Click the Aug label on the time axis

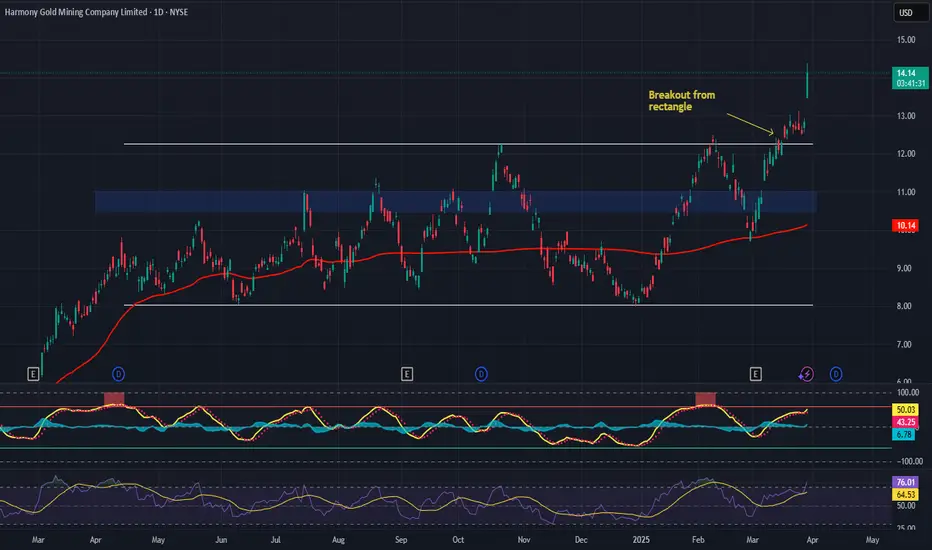coord(338,540)
